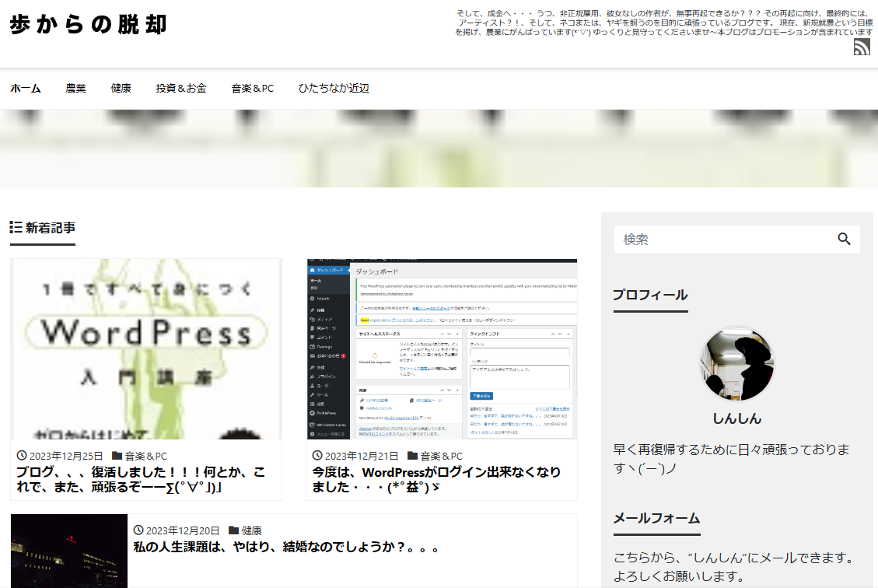
Task: Open the ブログ復活しました post title
Action: coord(140,479)
